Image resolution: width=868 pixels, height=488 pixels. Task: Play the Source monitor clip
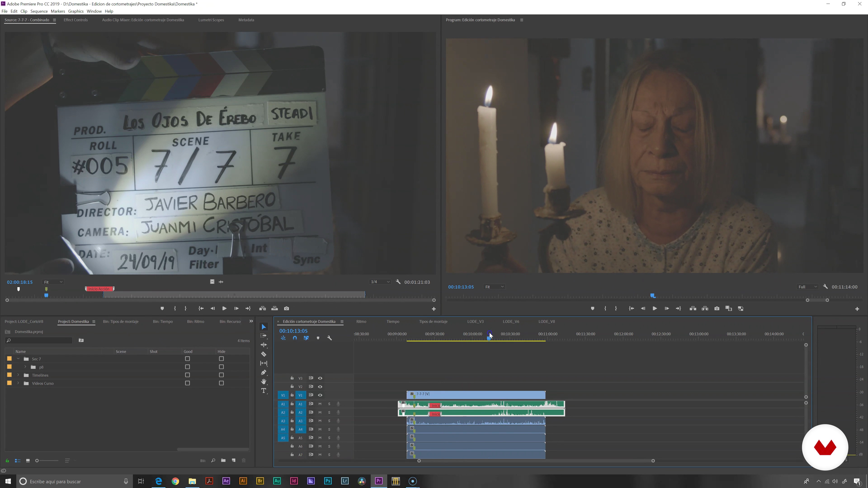[x=224, y=308]
